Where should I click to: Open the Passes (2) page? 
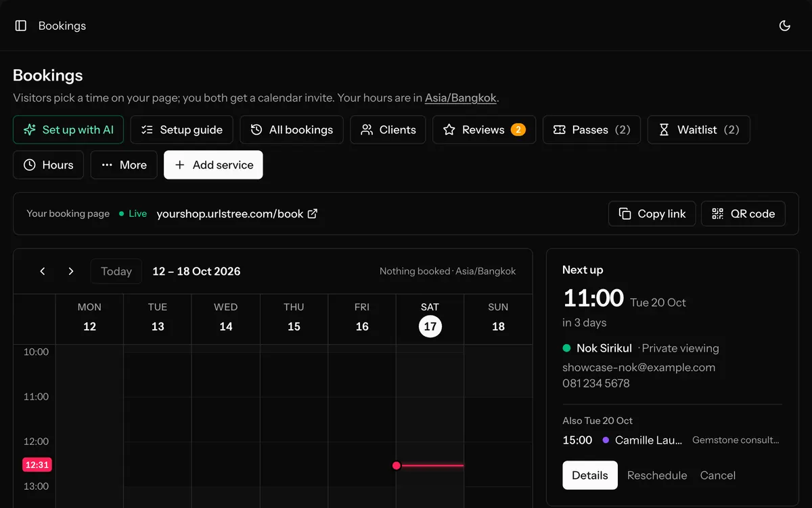click(591, 129)
